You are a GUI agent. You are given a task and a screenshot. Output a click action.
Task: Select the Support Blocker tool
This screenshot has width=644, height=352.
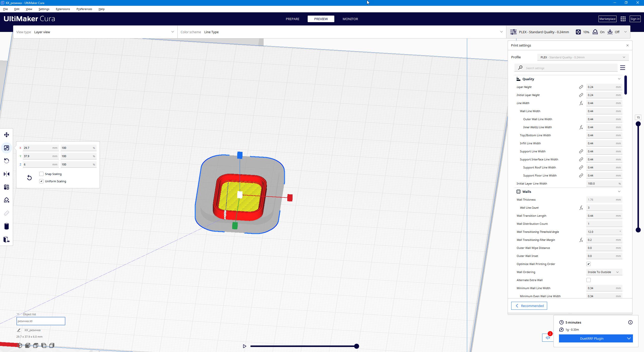click(6, 200)
